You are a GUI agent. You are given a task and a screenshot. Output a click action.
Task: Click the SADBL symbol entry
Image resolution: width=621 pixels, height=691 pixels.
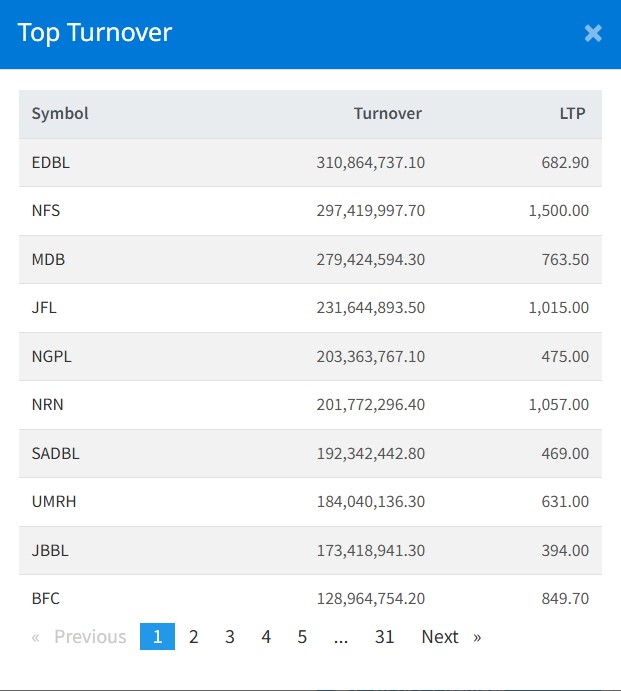(x=56, y=453)
